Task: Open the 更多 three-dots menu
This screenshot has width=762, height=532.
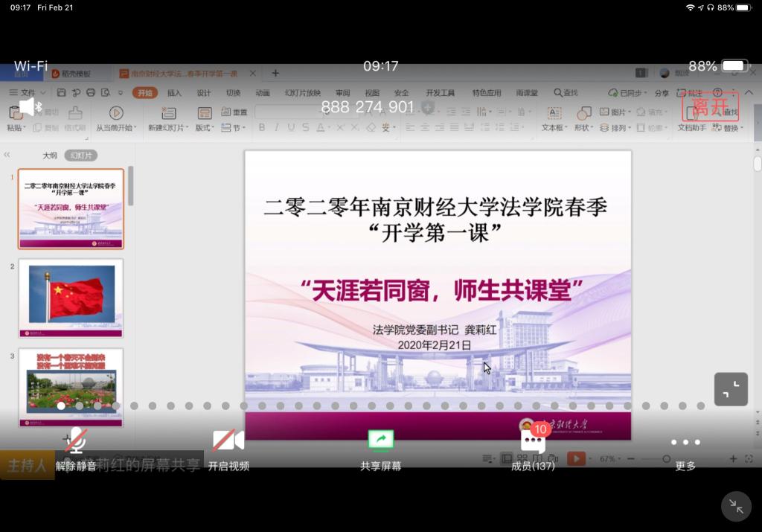Action: pos(685,442)
